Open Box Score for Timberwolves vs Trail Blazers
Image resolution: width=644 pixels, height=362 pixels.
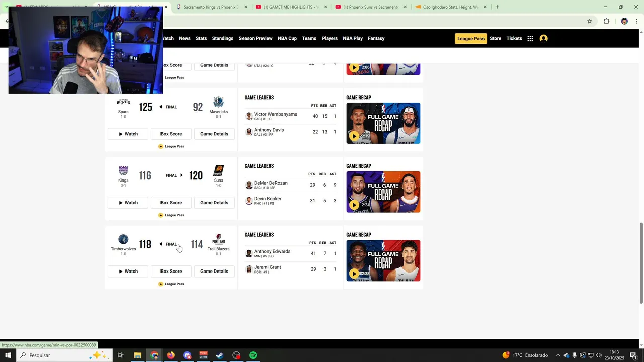171,271
